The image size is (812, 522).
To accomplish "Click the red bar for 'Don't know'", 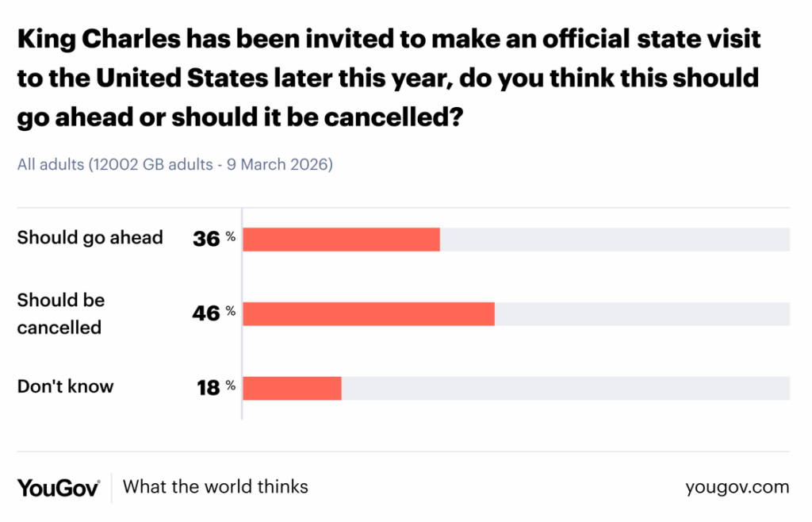I will [292, 388].
